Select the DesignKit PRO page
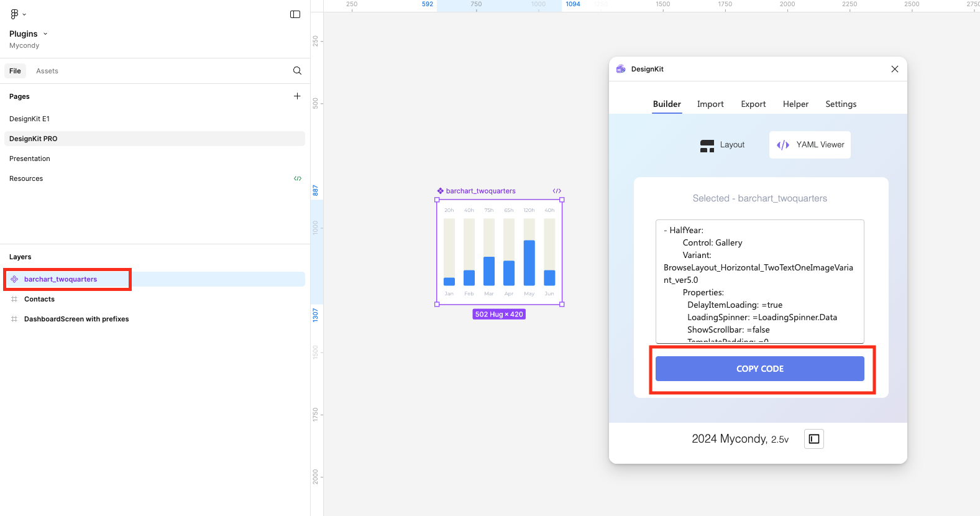Screen dimensions: 980x516 (x=155, y=139)
